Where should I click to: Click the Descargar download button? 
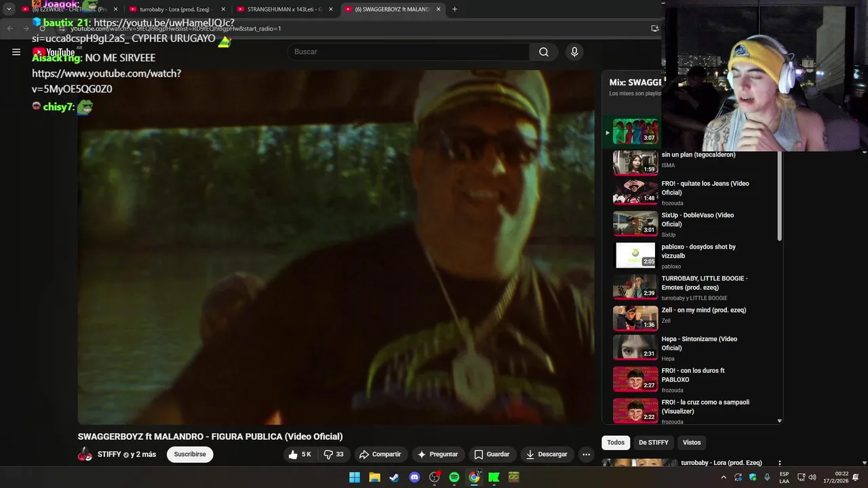(x=547, y=454)
